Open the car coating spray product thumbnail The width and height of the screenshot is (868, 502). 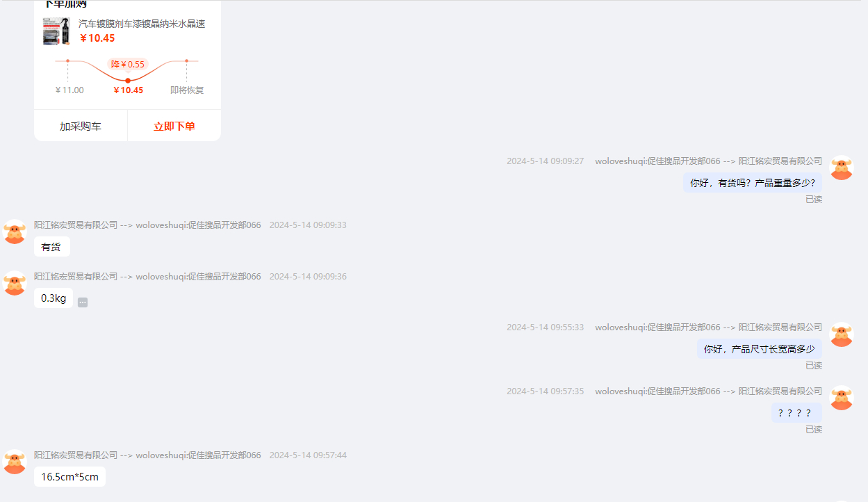click(x=56, y=31)
